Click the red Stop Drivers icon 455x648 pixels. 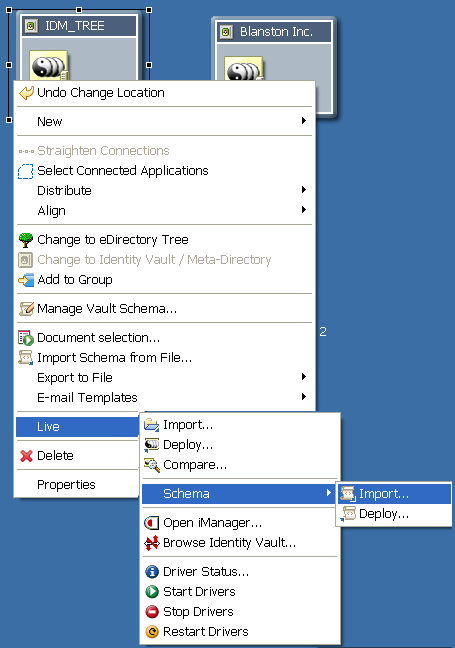[152, 612]
